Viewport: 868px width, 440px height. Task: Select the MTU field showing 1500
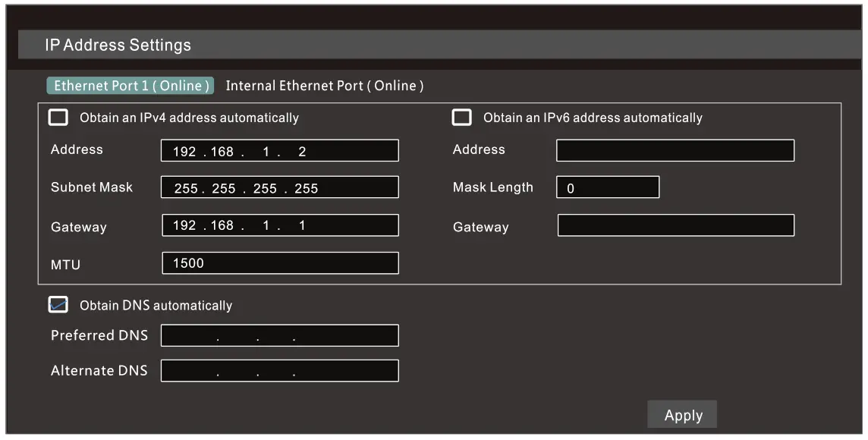tap(279, 262)
